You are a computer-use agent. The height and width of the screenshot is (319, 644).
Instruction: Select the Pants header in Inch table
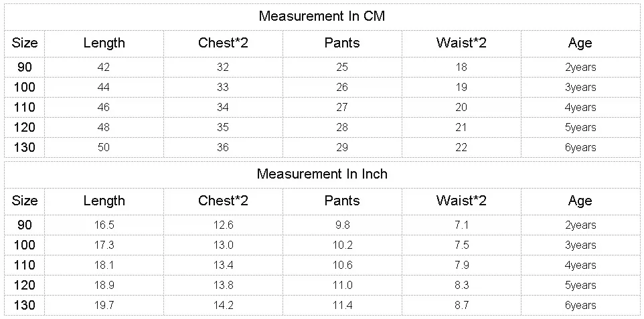342,201
